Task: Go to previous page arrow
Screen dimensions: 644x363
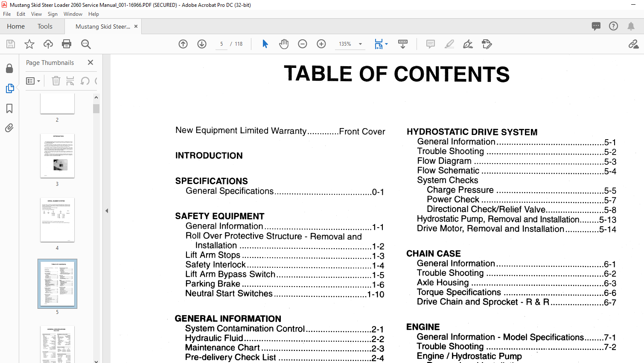Action: click(x=183, y=44)
